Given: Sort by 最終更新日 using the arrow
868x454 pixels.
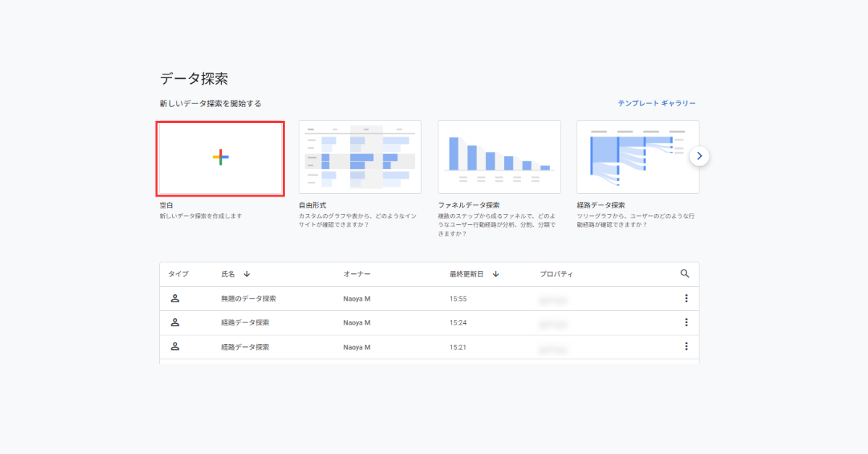Looking at the screenshot, I should coord(496,274).
